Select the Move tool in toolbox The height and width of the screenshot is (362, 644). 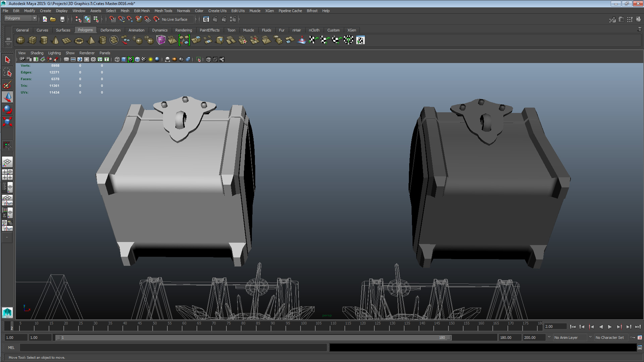(7, 97)
